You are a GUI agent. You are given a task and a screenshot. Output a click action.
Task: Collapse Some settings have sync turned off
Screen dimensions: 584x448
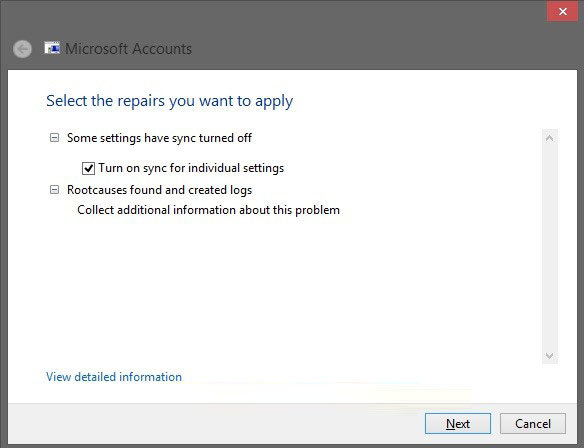click(54, 138)
